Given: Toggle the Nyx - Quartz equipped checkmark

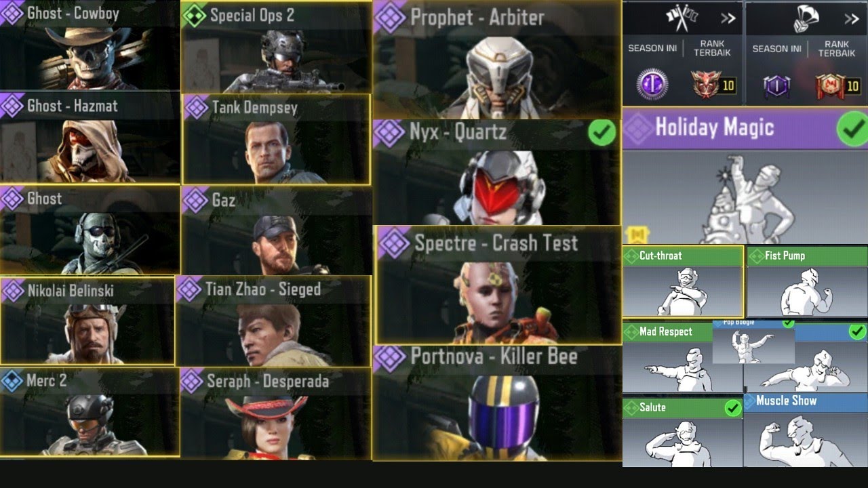Looking at the screenshot, I should point(601,133).
